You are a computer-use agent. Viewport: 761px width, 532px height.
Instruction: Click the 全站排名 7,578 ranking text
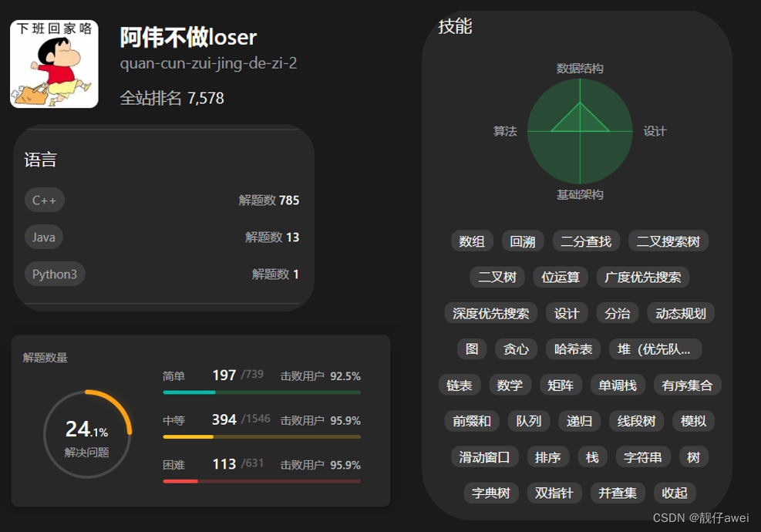(x=172, y=98)
